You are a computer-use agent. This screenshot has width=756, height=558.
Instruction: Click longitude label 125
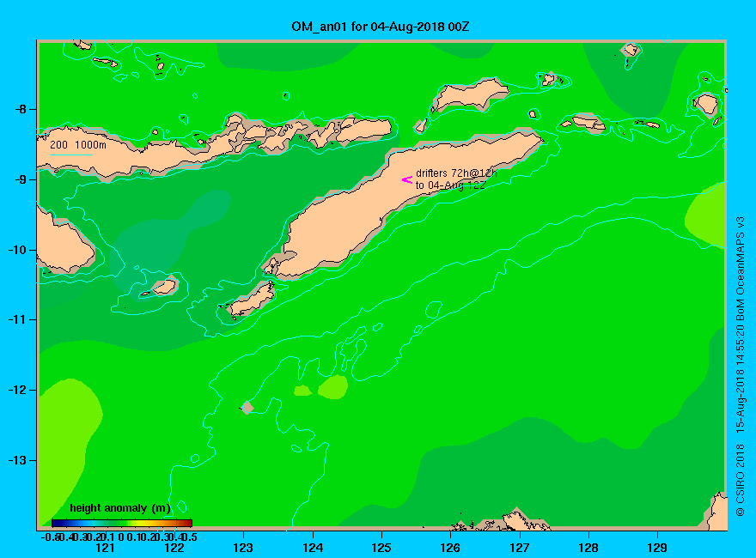(x=381, y=548)
